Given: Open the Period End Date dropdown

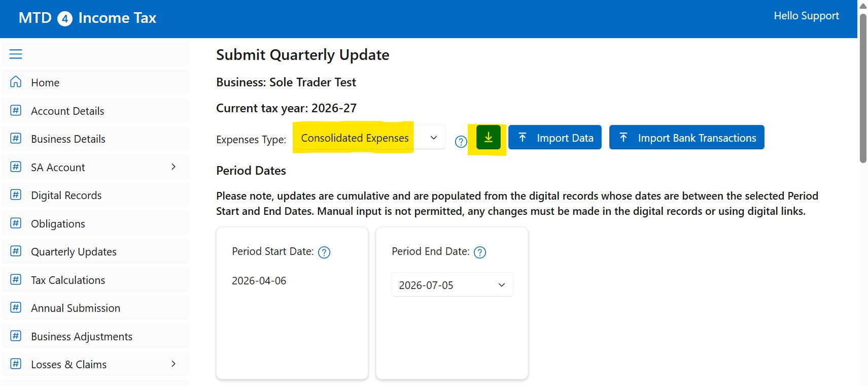Looking at the screenshot, I should [452, 285].
